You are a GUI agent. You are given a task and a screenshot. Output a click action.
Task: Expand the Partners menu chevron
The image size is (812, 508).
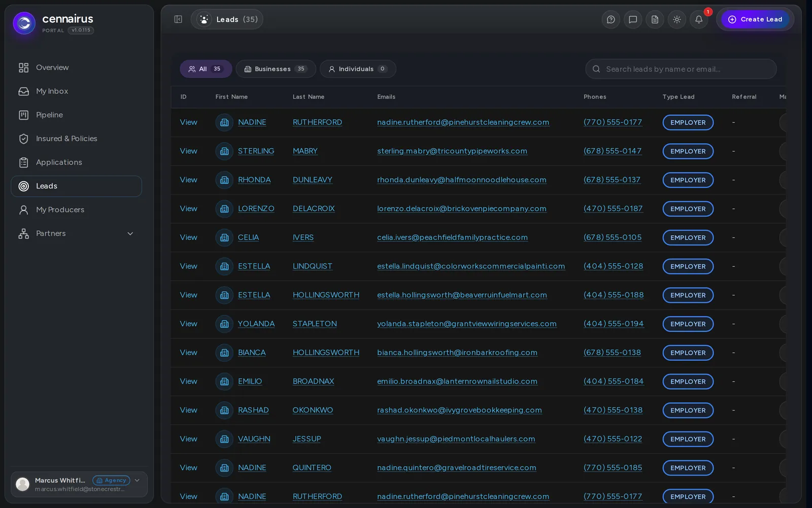point(130,234)
